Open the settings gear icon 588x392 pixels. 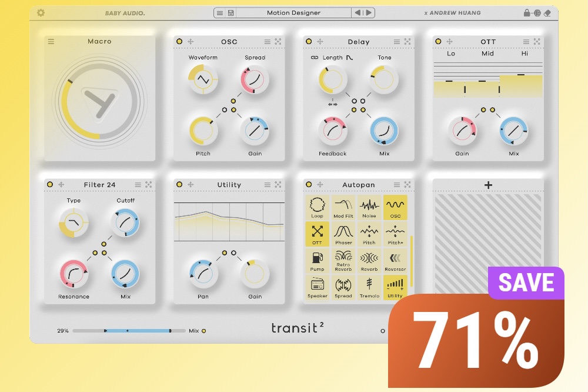[41, 13]
